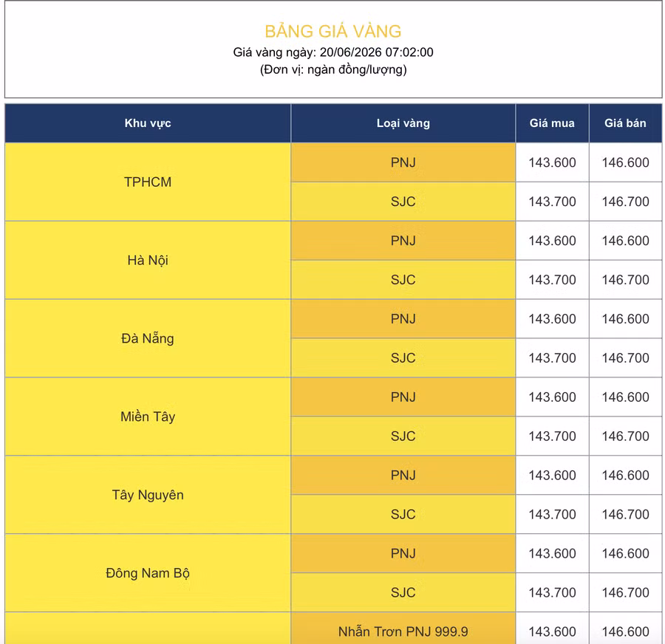The image size is (665, 644).
Task: Click sell price 146.700 for TPHCM SJC
Action: click(625, 202)
